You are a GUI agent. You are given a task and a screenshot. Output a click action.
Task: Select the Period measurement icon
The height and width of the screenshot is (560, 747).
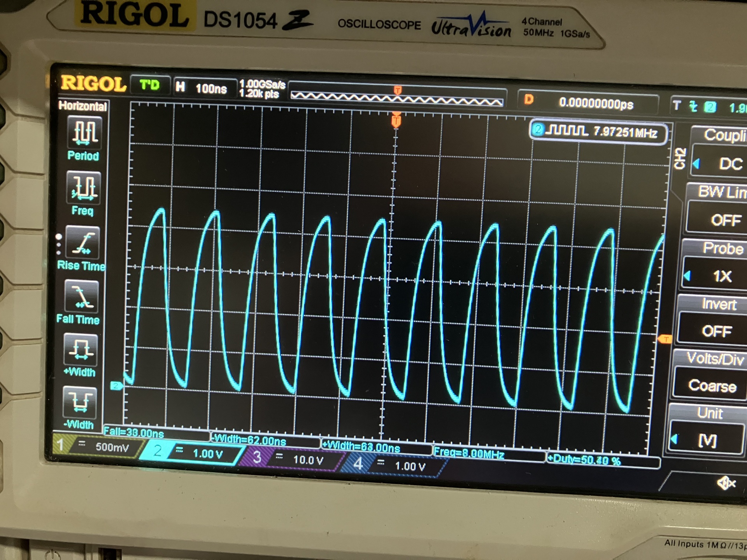84,133
